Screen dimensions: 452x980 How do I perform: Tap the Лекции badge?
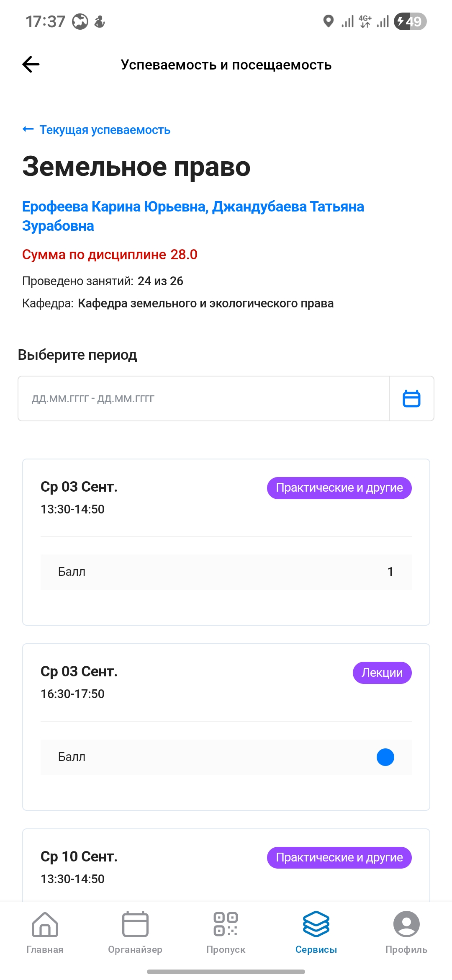(x=382, y=673)
